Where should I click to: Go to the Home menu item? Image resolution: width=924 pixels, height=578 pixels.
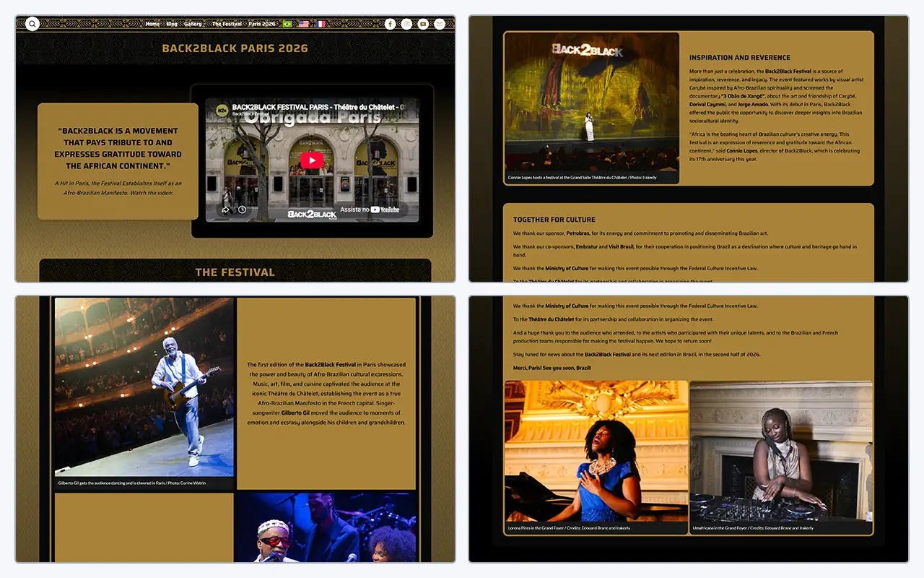click(x=153, y=24)
